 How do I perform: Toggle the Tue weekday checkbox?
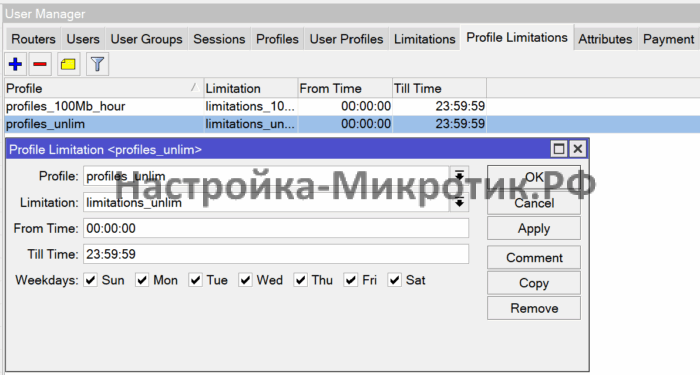point(195,280)
